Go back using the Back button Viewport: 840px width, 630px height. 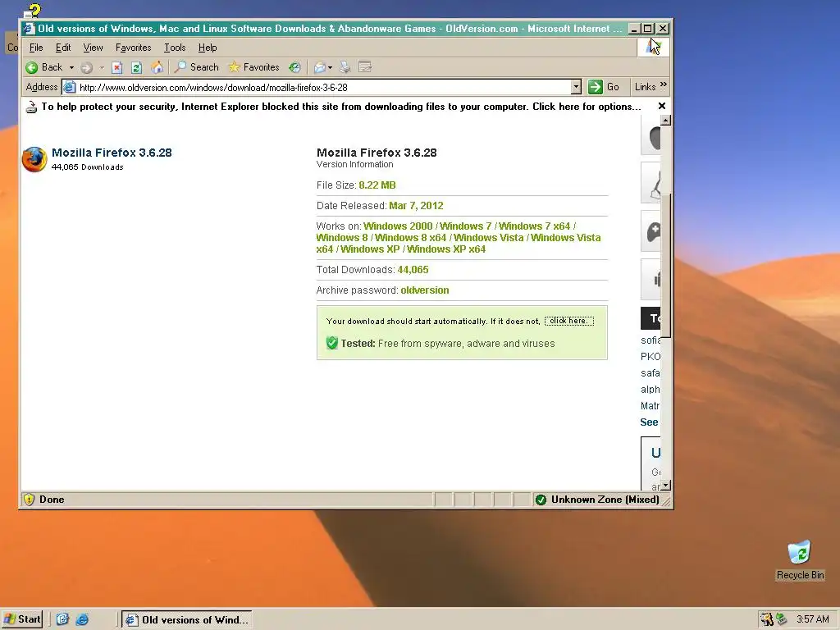[44, 67]
